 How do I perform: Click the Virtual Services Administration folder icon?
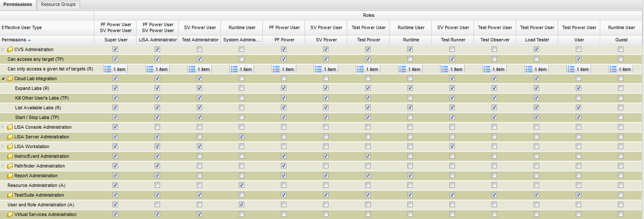10,214
